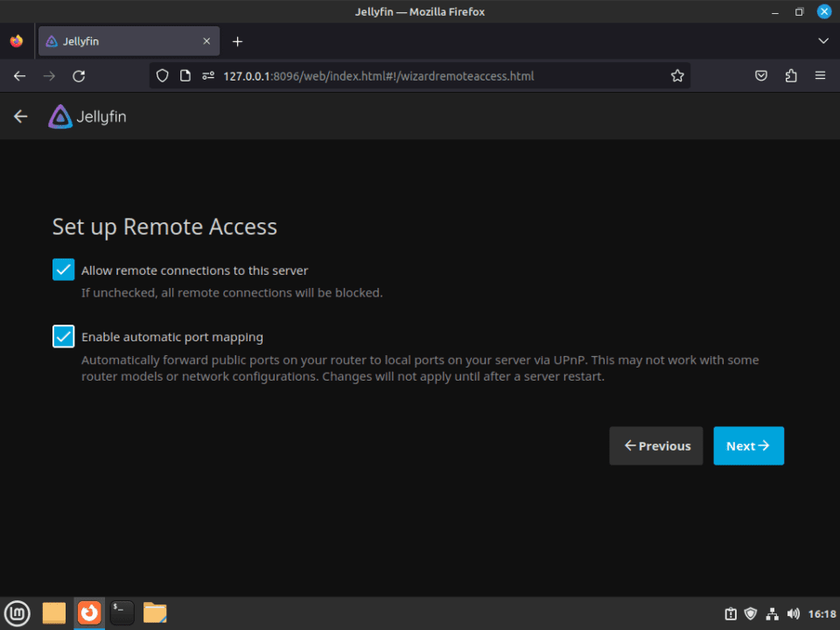Select the Jellyfin browser tab
The height and width of the screenshot is (630, 840).
(x=122, y=40)
